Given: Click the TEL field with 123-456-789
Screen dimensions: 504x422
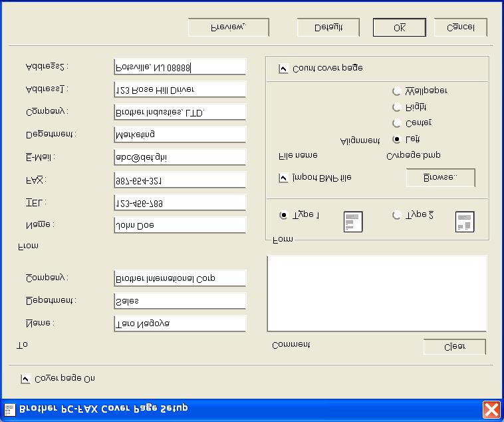Looking at the screenshot, I should [x=180, y=202].
